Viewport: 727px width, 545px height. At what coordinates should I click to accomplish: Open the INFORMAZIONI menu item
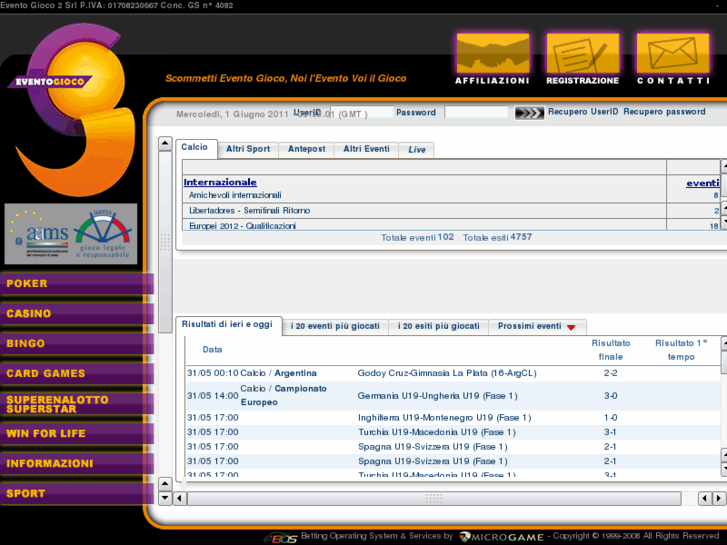(77, 463)
